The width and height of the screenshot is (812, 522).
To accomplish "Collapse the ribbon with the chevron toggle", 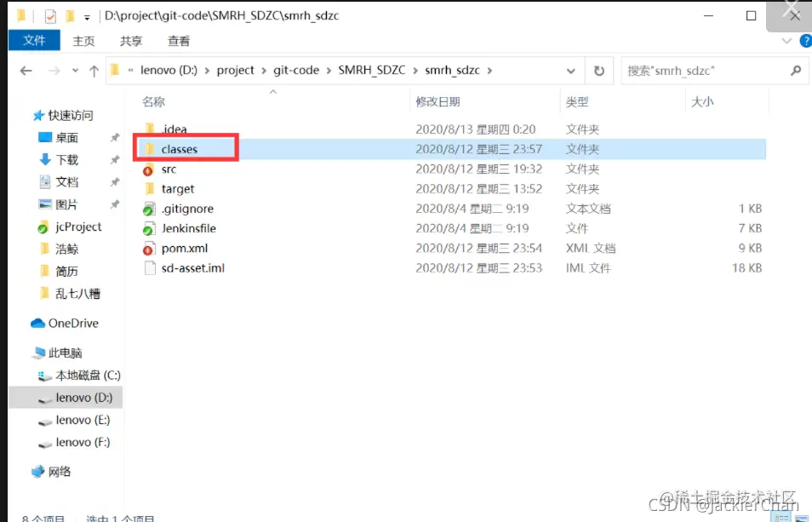I will pyautogui.click(x=786, y=41).
